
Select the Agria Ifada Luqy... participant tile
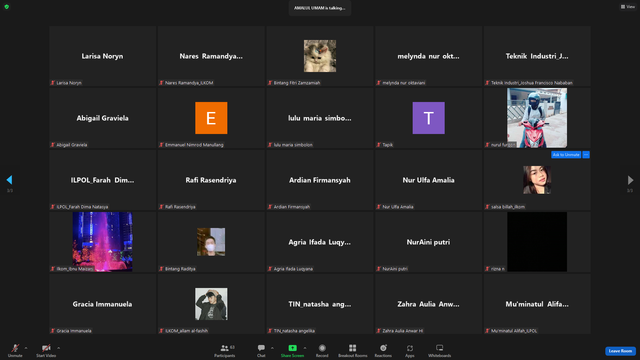click(320, 242)
